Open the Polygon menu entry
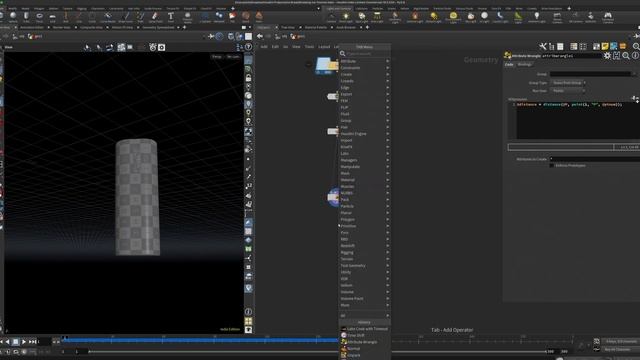The image size is (640, 360). pyautogui.click(x=364, y=220)
